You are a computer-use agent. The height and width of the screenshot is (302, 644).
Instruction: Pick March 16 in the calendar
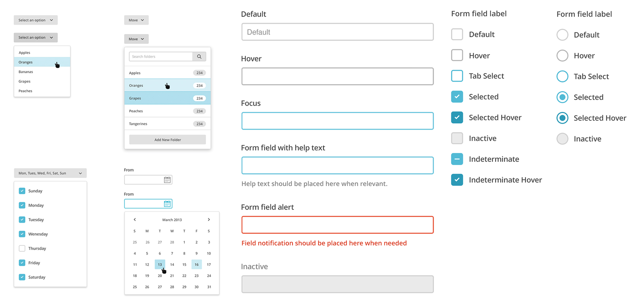point(196,265)
